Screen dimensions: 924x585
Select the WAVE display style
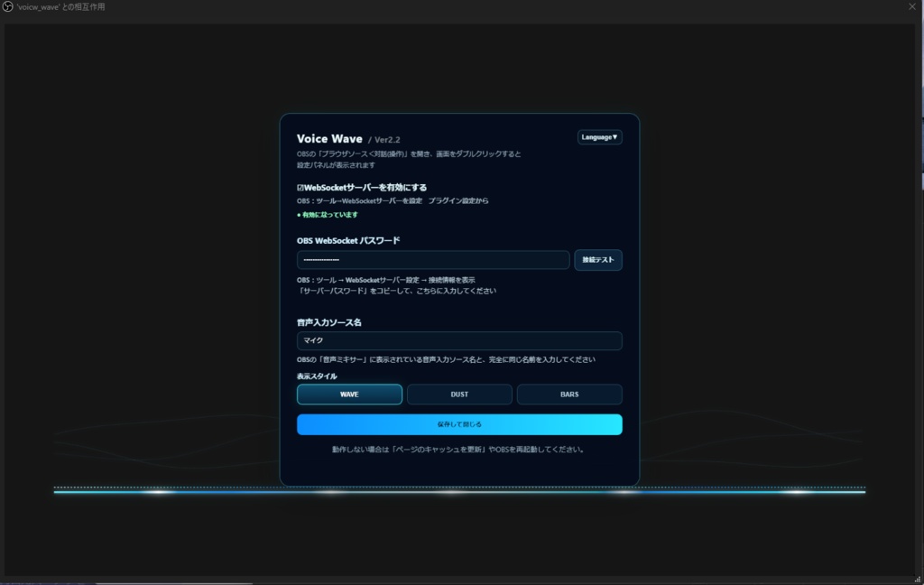point(349,395)
